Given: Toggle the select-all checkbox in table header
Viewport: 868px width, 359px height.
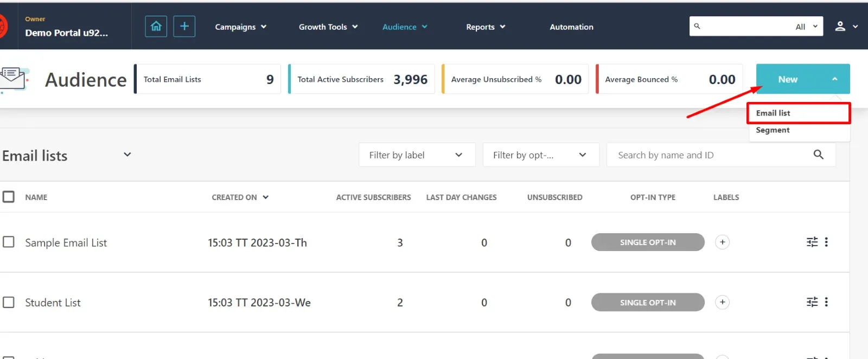Looking at the screenshot, I should (9, 196).
